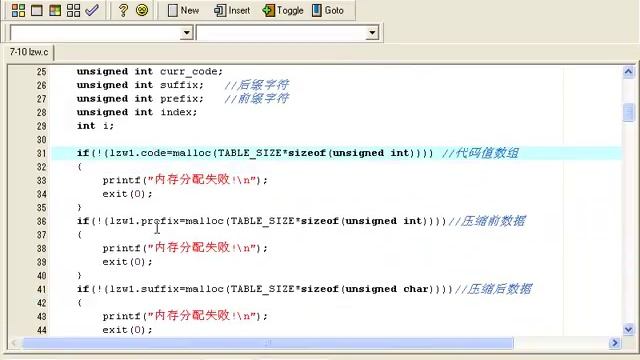This screenshot has height=360, width=640.
Task: Click exit(0) on line 34
Action: click(127, 194)
